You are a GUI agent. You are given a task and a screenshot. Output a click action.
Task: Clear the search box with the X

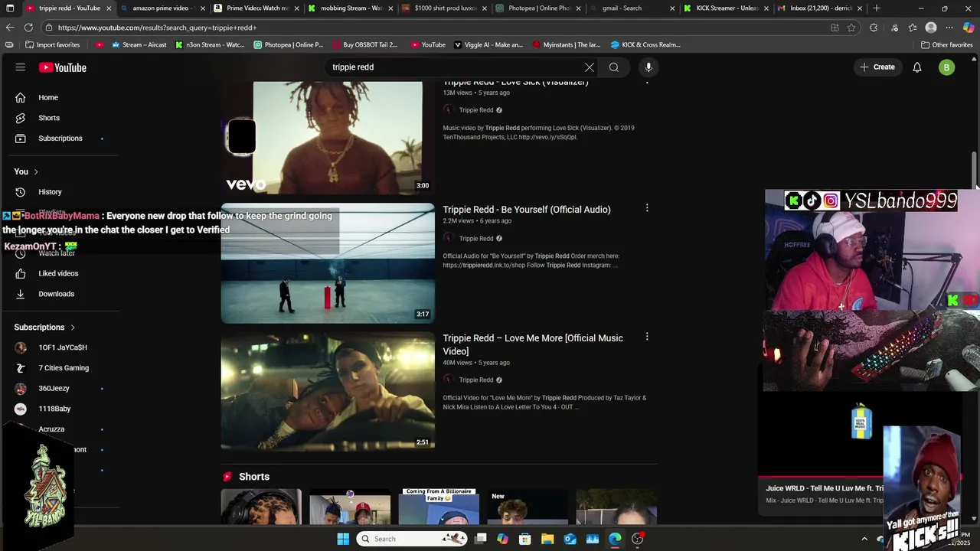click(x=590, y=67)
